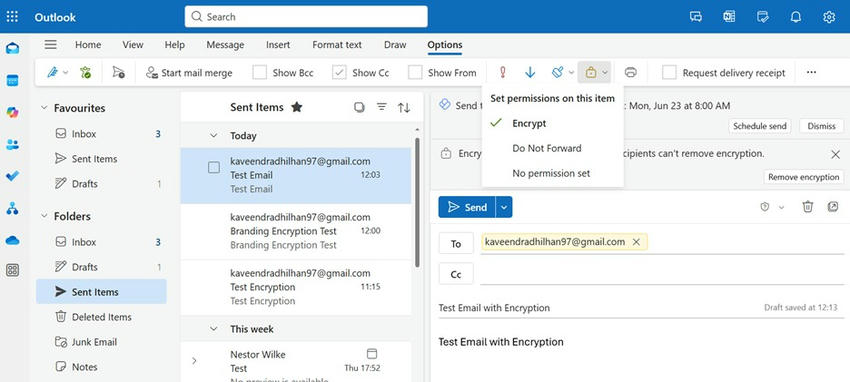This screenshot has width=850, height=382.
Task: Open the Send options dropdown arrow
Action: (x=504, y=207)
